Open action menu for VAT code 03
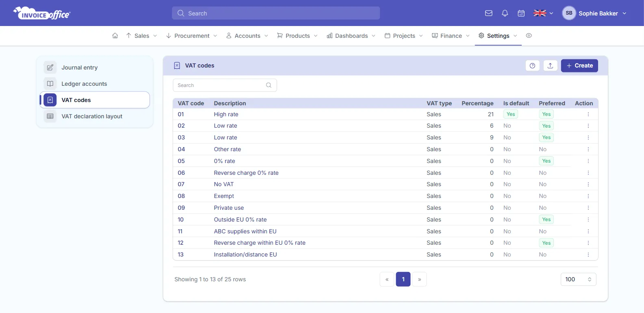The height and width of the screenshot is (313, 644). 588,137
